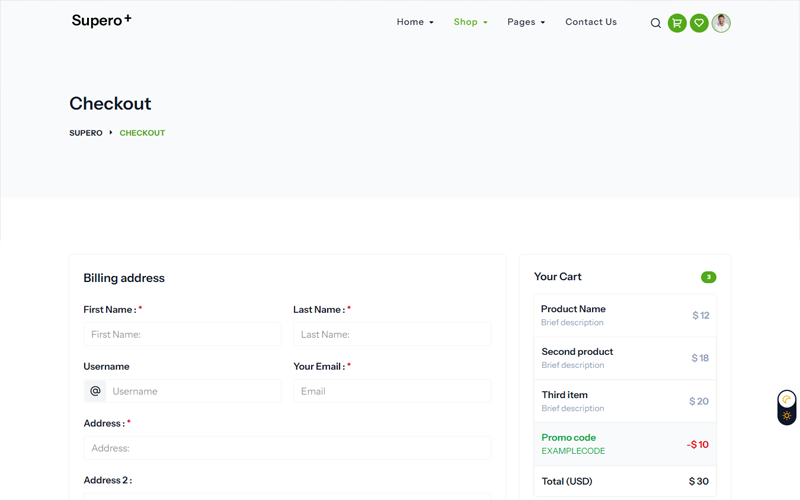800x500 pixels.
Task: Click the search magnifier icon in header
Action: click(x=656, y=23)
